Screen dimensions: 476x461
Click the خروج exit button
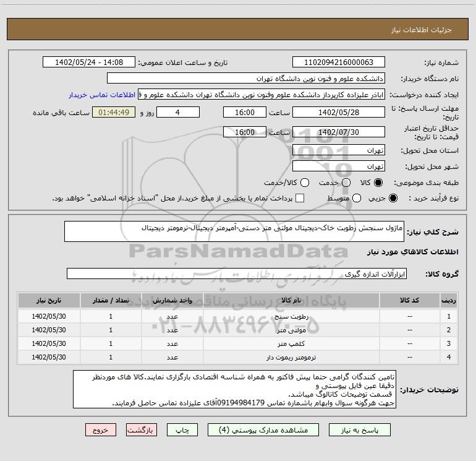click(x=100, y=429)
